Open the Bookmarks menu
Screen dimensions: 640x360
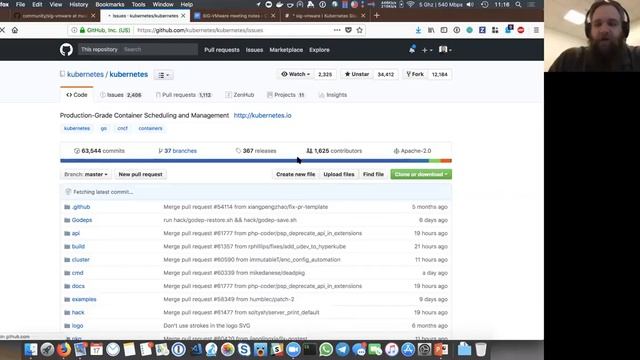pos(110,4)
